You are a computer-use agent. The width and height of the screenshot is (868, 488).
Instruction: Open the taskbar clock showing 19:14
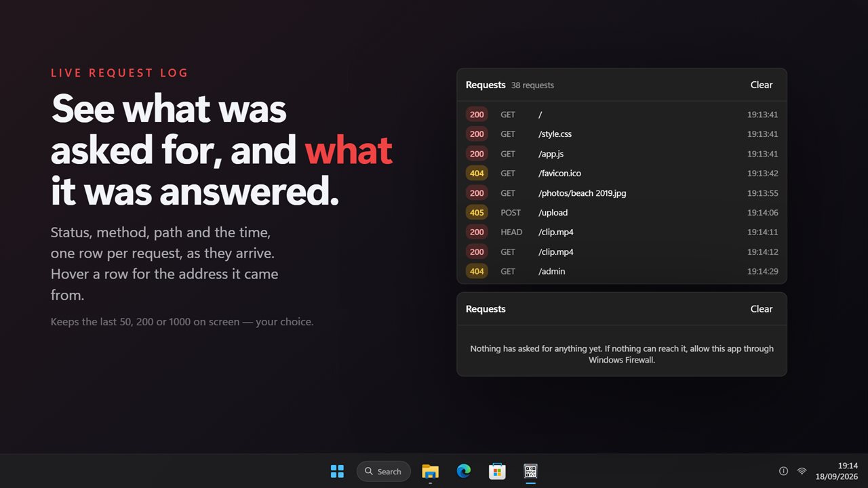pyautogui.click(x=837, y=471)
